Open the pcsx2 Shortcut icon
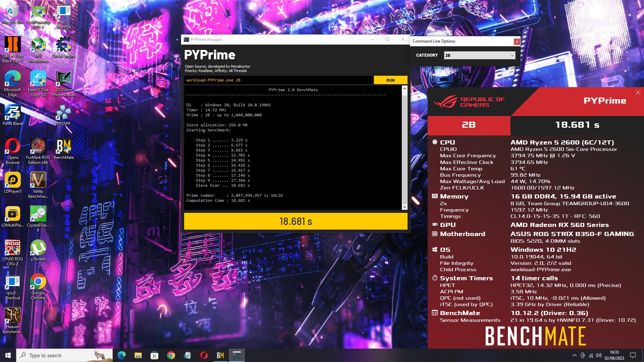This screenshot has width=644, height=362. (63, 16)
